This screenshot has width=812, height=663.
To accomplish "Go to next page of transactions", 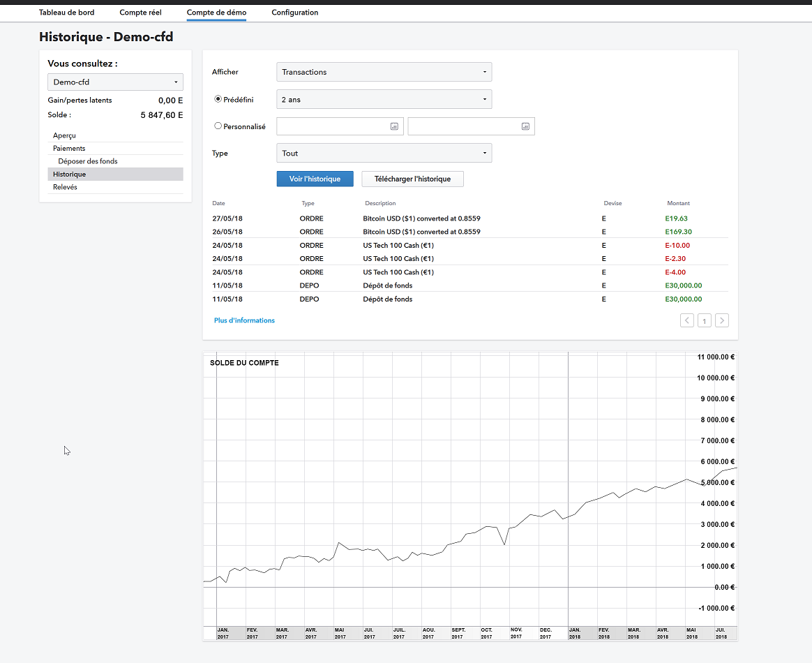I will (x=722, y=320).
